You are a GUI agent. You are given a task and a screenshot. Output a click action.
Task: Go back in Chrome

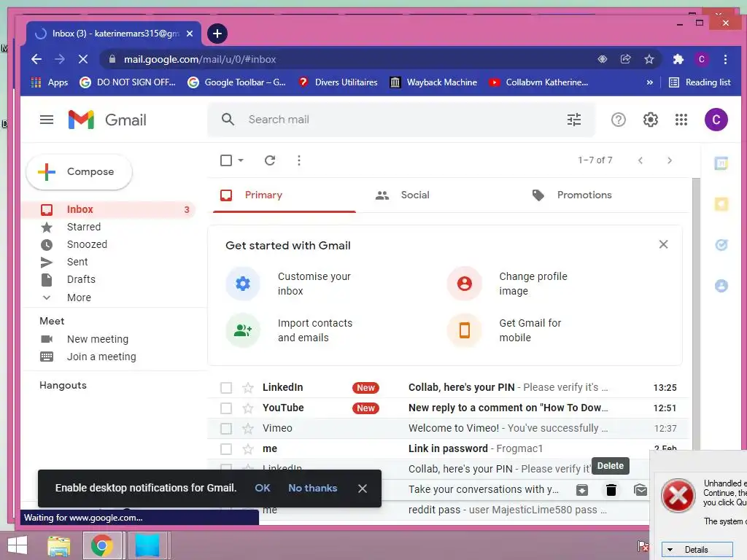[36, 59]
